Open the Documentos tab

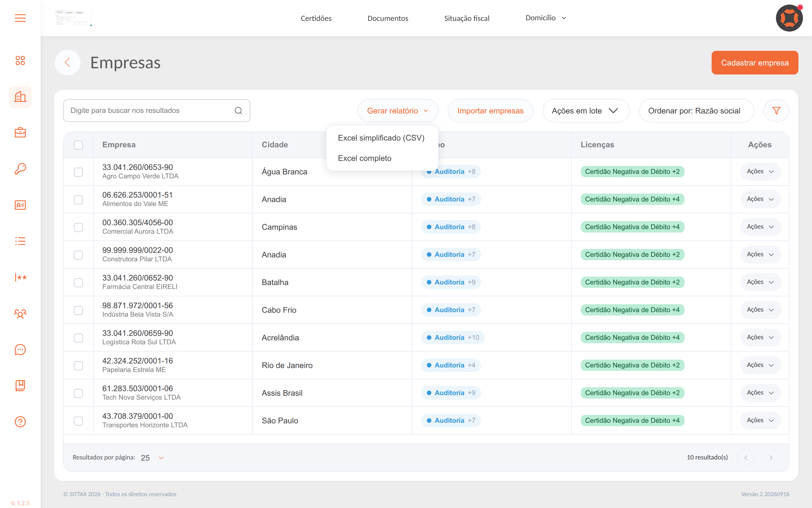388,18
